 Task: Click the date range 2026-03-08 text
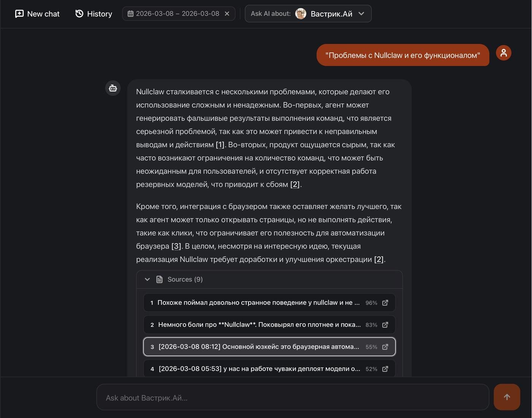click(x=177, y=14)
